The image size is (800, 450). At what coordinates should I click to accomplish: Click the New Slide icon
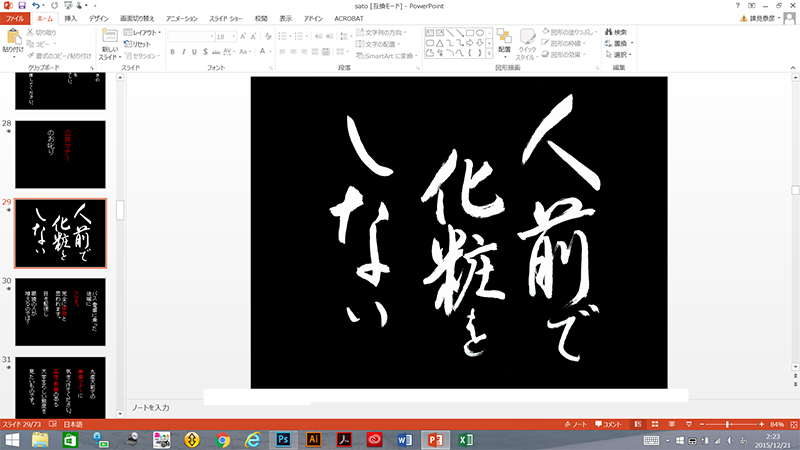(x=109, y=40)
